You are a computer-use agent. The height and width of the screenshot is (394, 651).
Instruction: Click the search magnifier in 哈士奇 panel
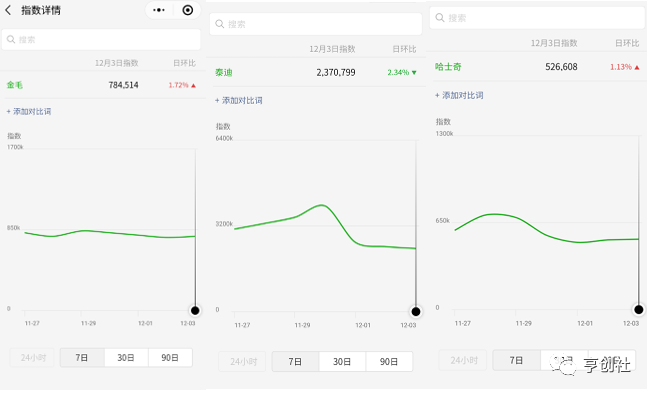[x=440, y=17]
